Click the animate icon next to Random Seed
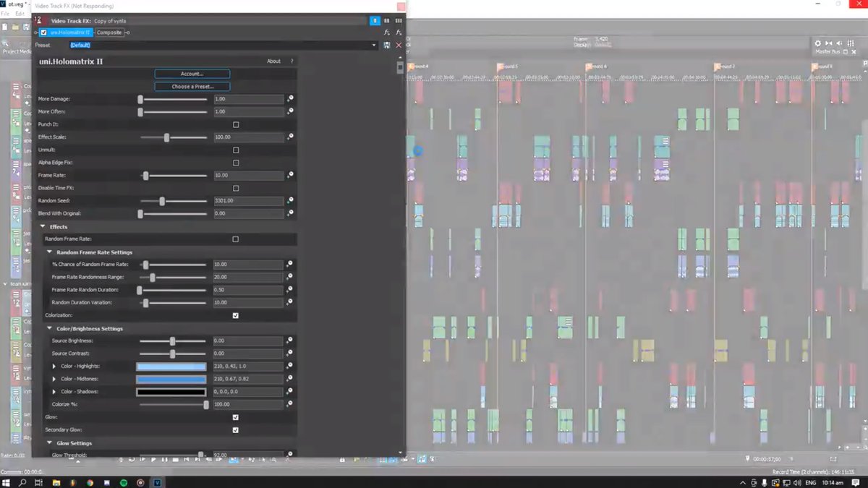 [x=290, y=200]
